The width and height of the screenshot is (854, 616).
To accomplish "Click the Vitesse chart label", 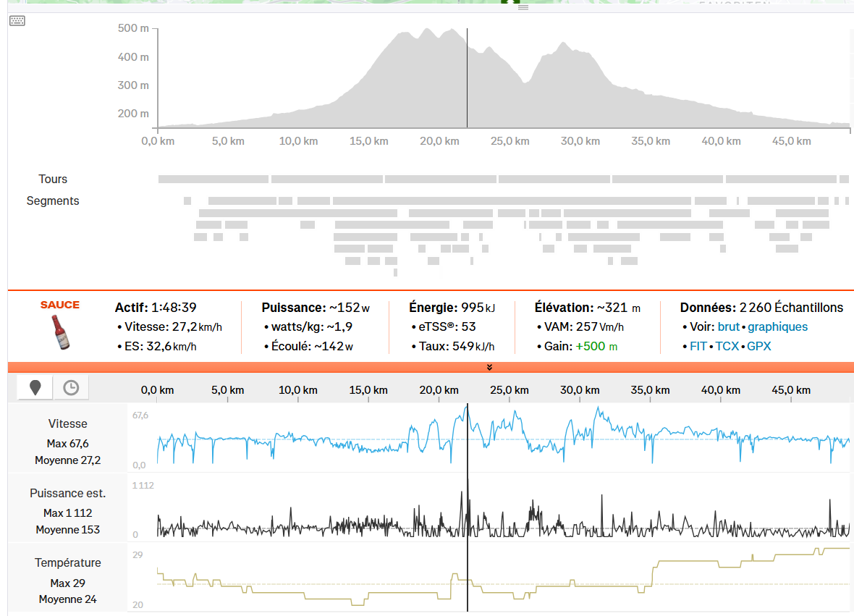I will click(68, 424).
